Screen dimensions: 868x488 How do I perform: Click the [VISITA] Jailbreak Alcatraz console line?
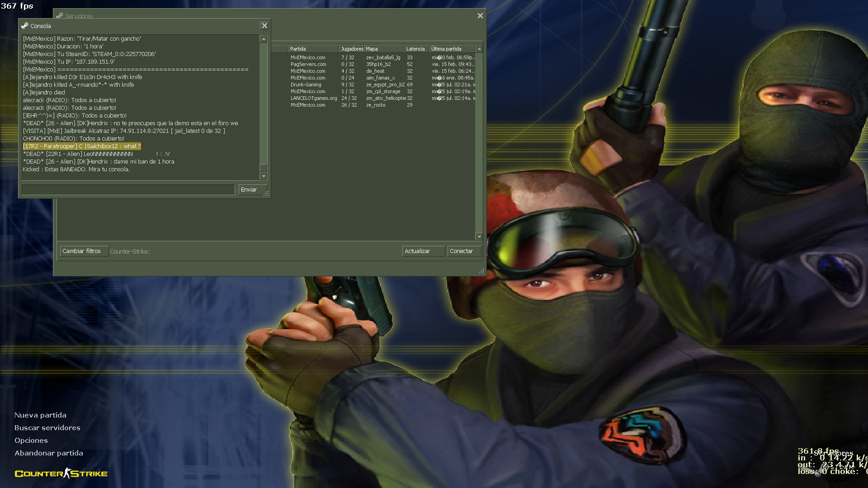coord(124,131)
